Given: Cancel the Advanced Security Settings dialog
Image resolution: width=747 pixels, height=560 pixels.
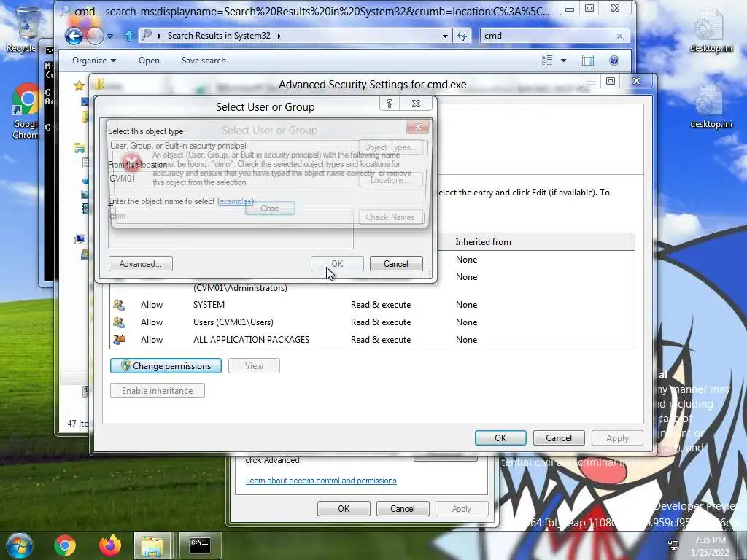Looking at the screenshot, I should tap(558, 438).
